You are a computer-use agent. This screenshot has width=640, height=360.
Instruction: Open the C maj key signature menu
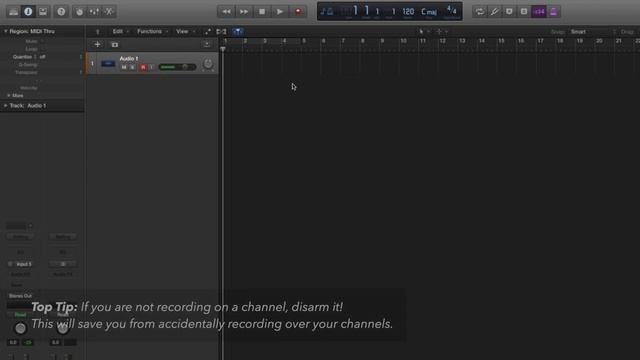(429, 11)
